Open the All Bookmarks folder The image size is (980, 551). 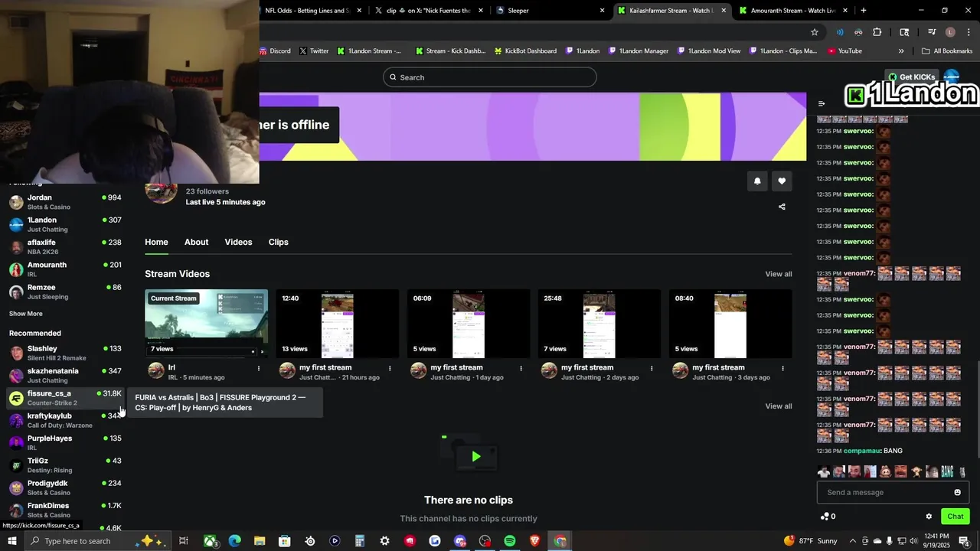pos(947,51)
